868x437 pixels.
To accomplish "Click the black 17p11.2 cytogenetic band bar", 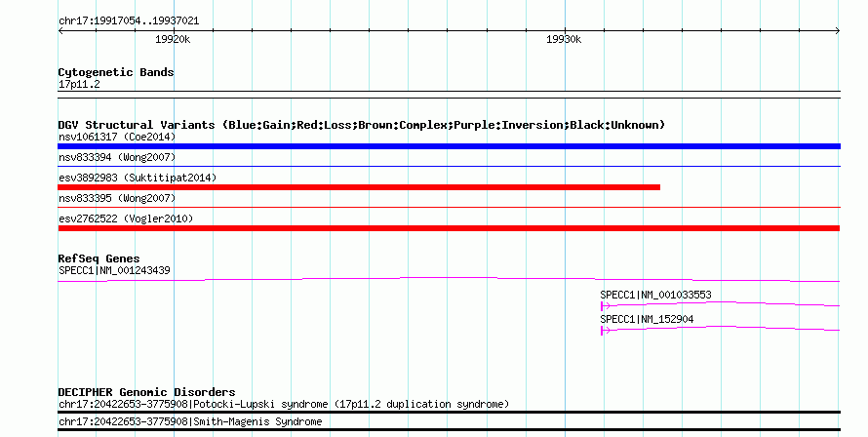I will (449, 95).
